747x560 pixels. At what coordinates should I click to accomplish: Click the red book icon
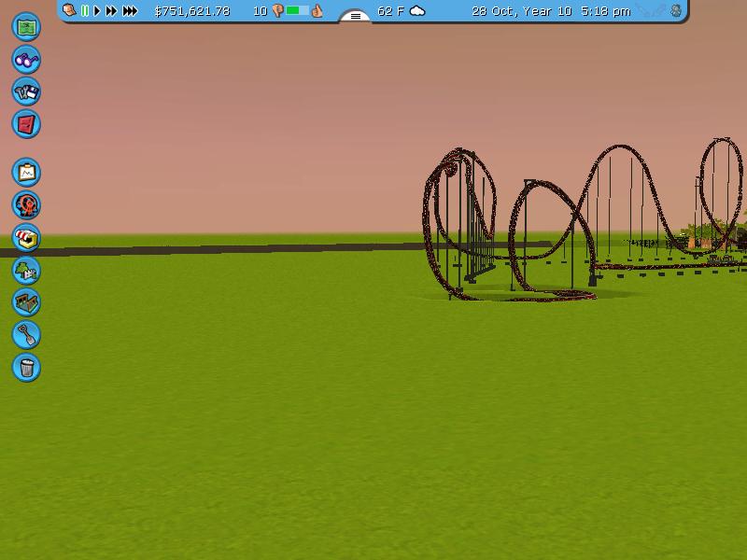(x=26, y=124)
